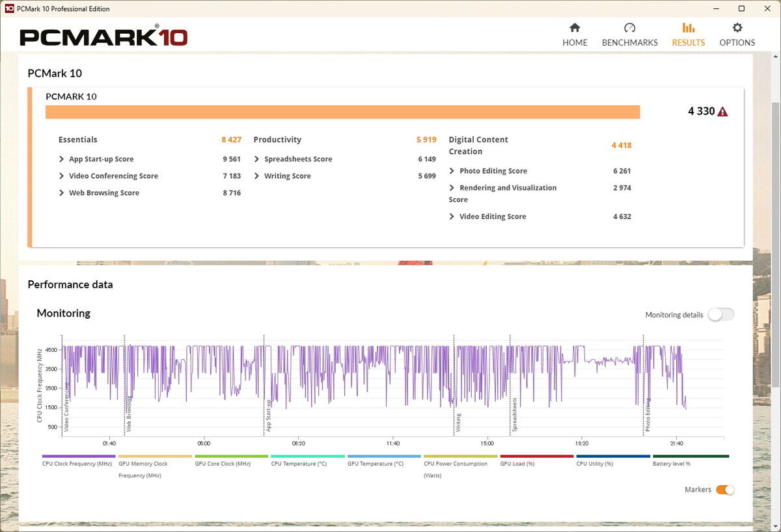The image size is (781, 532).
Task: Maximize the PCMark 10 window
Action: pyautogui.click(x=741, y=8)
